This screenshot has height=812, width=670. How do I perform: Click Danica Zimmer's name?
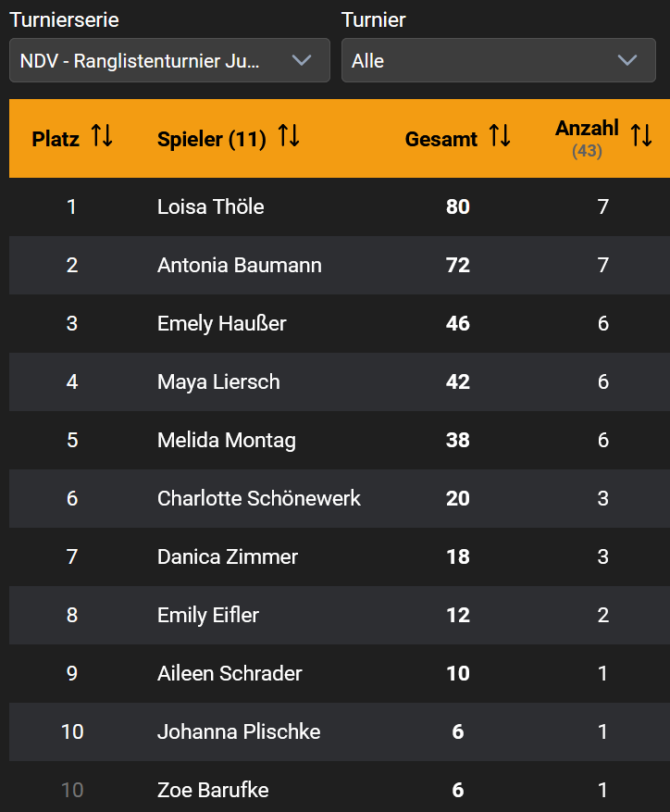pyautogui.click(x=228, y=556)
